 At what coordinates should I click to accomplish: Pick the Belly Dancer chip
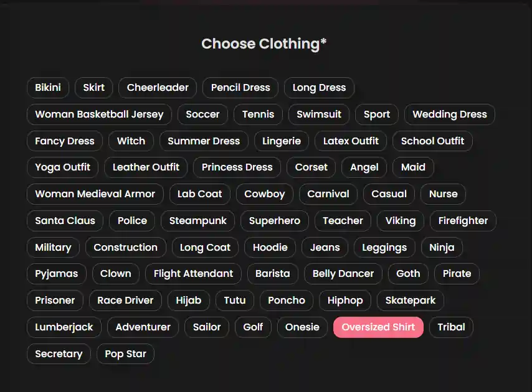[x=343, y=274]
